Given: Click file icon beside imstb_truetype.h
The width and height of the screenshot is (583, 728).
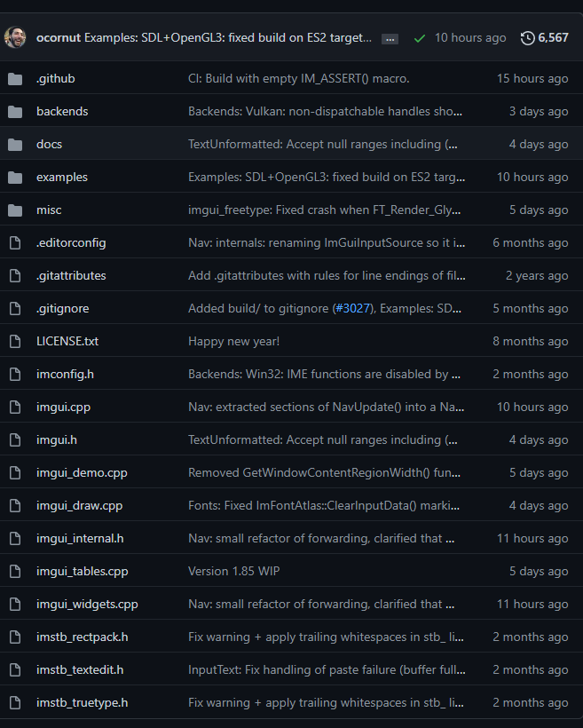Looking at the screenshot, I should click(x=15, y=702).
